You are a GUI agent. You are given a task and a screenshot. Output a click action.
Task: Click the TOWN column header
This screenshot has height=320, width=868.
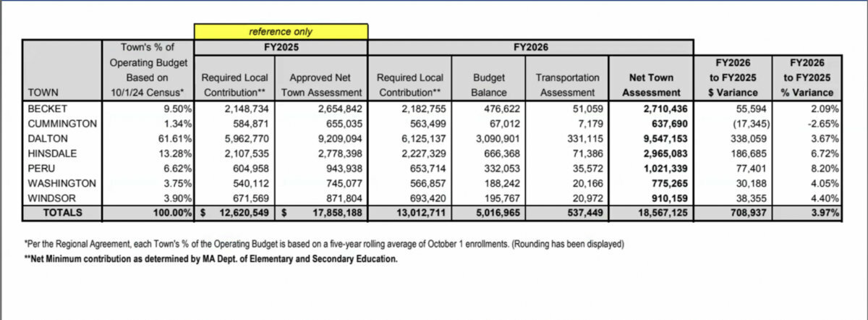(42, 93)
